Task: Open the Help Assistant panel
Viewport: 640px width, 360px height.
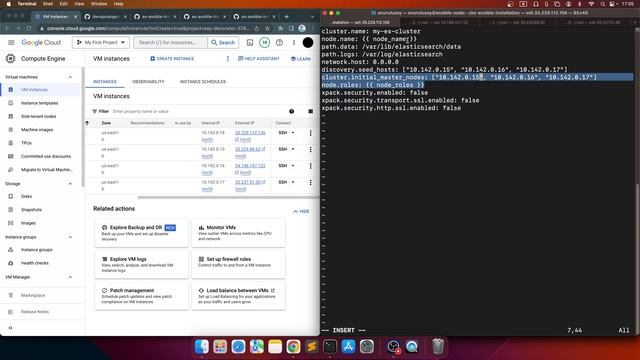Action: click(259, 59)
